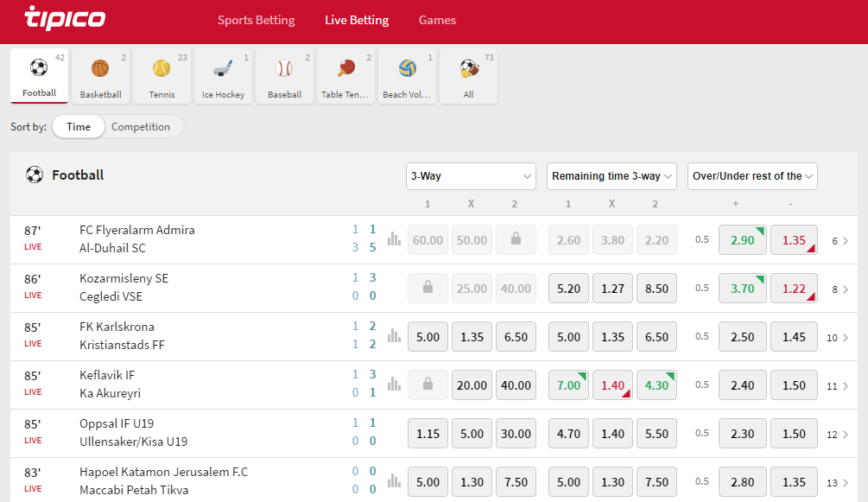Click locked home-win odds for Keflavik match
Screen dimensions: 868x502
click(428, 385)
